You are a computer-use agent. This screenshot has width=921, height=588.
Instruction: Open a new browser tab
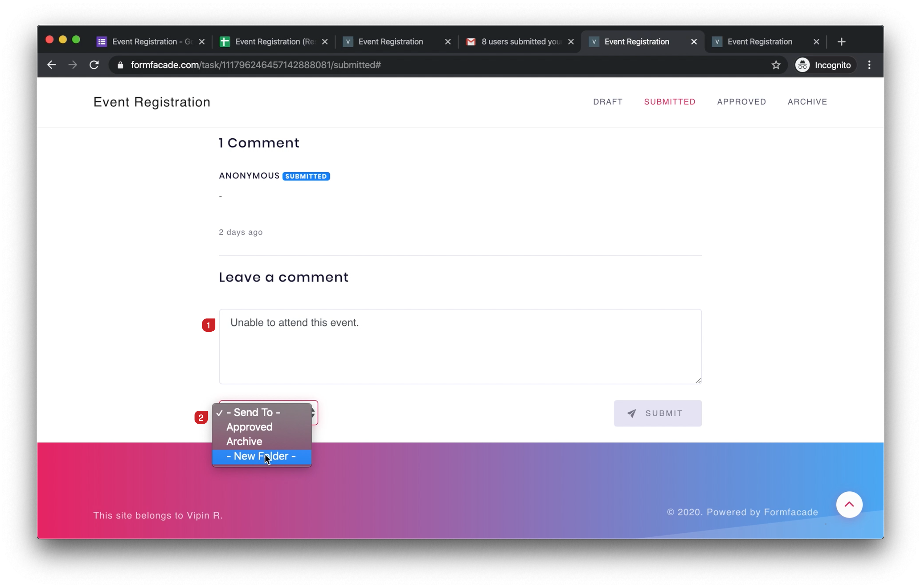[842, 41]
